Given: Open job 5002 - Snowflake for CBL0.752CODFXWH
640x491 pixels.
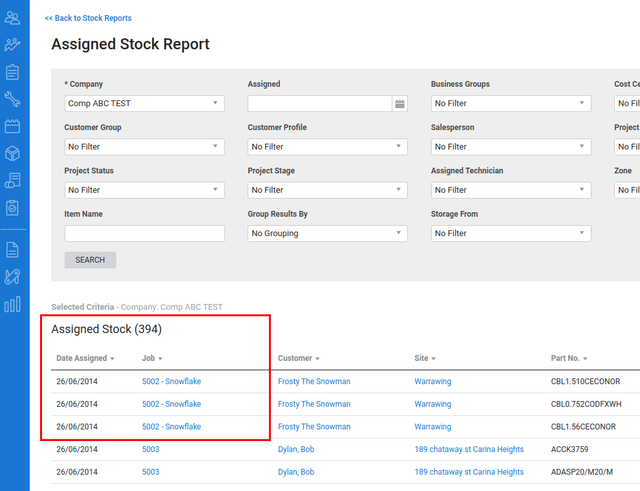Looking at the screenshot, I should pyautogui.click(x=171, y=404).
